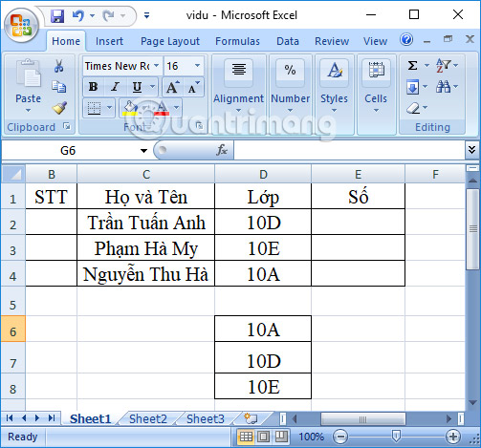Open the View ribbon tab
Image resolution: width=481 pixels, height=448 pixels.
click(x=375, y=41)
